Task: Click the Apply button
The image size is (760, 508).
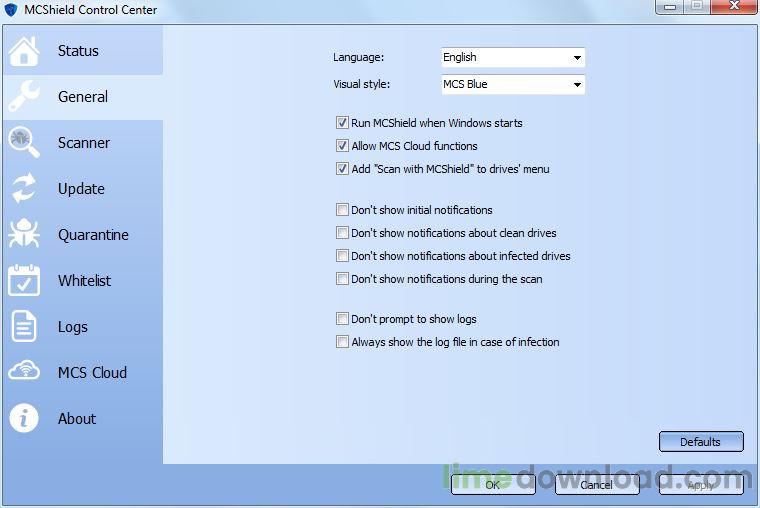Action: (x=701, y=485)
